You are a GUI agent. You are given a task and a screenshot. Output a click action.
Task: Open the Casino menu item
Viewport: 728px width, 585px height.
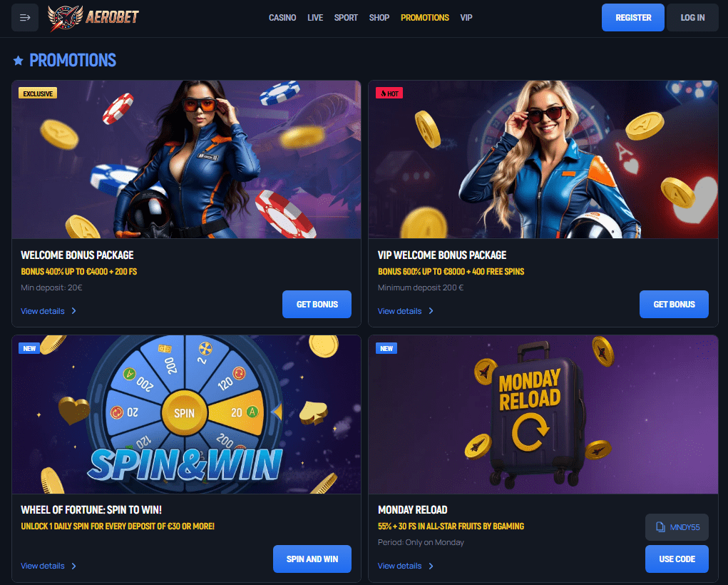282,18
